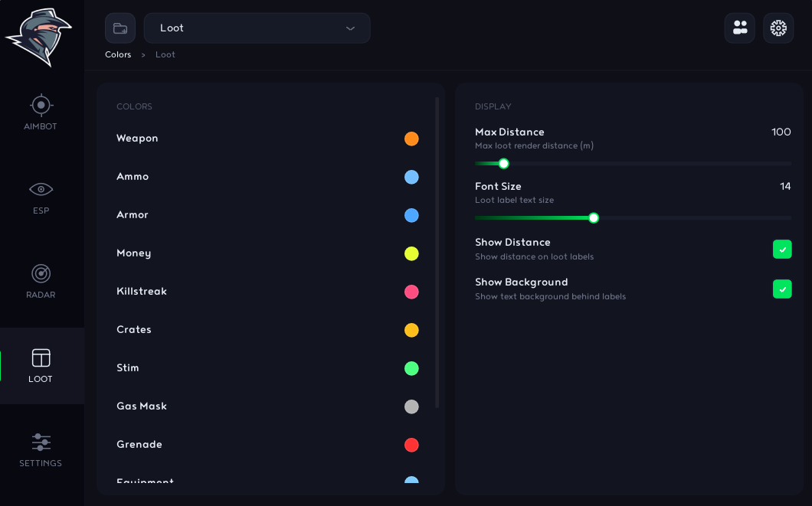812x506 pixels.
Task: Pick the Stim green color swatch
Action: pyautogui.click(x=411, y=368)
